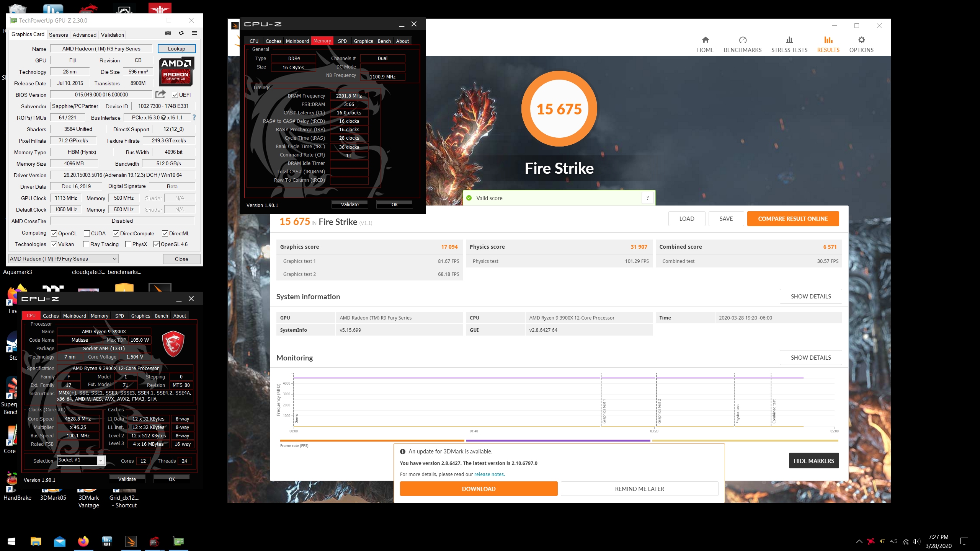Screen dimensions: 980x551
Task: Click COMPARE RESULT ONLINE button
Action: tap(793, 218)
